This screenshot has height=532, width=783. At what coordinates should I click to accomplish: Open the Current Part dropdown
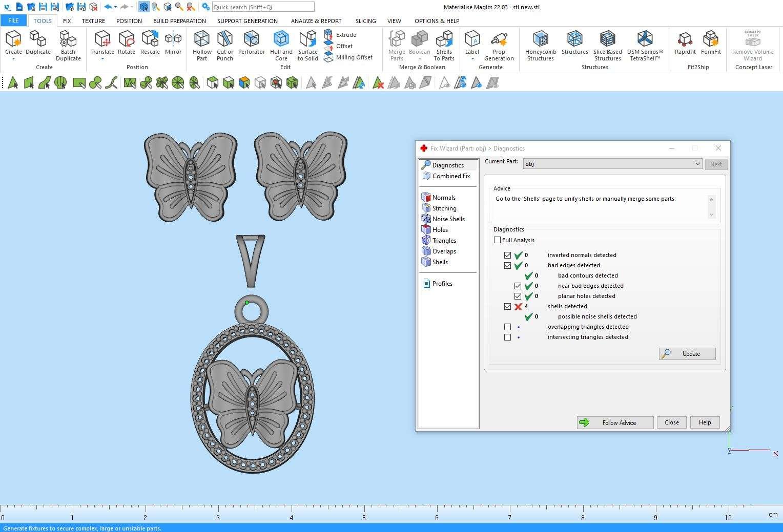[x=612, y=164]
